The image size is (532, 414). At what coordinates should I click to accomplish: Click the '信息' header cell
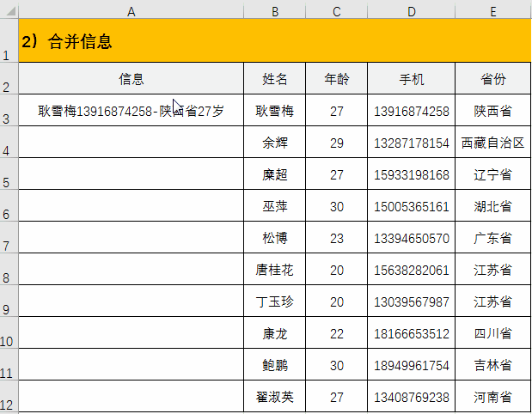[131, 78]
